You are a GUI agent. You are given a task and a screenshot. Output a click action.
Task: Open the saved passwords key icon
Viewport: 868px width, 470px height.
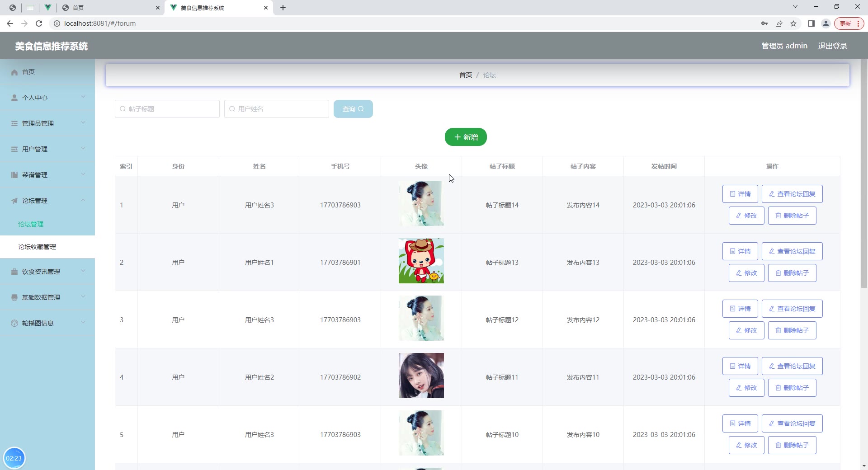(764, 23)
